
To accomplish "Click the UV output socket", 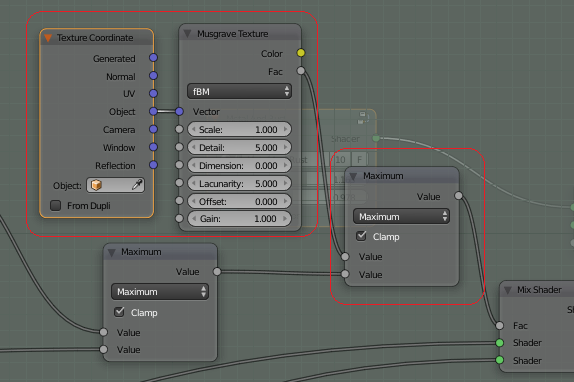I will tap(153, 94).
